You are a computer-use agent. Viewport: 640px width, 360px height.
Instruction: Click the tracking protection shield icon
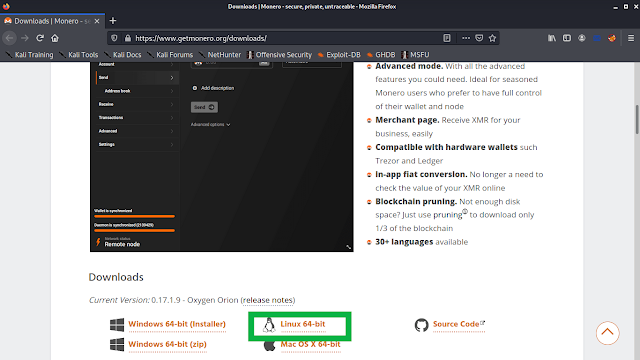[x=114, y=38]
